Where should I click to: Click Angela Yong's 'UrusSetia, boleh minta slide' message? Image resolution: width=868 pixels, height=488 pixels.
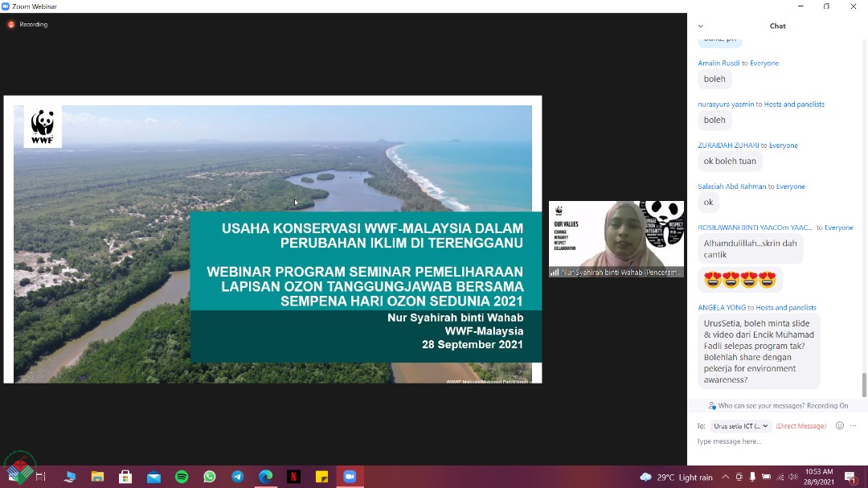(759, 351)
